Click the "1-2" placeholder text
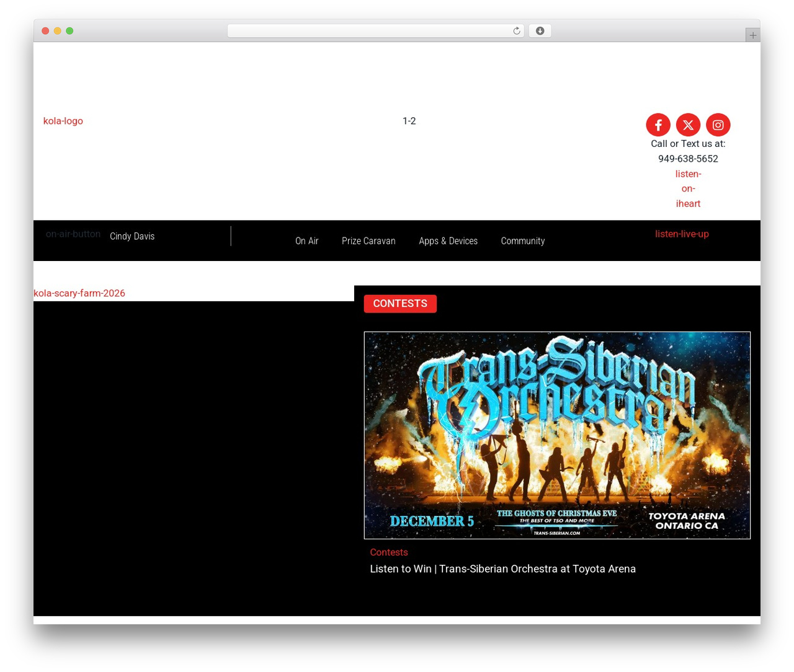 click(x=409, y=121)
